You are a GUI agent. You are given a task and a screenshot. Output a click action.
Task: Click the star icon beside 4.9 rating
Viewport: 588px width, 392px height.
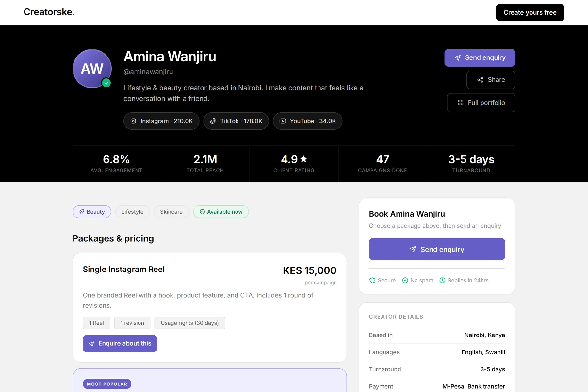[303, 159]
